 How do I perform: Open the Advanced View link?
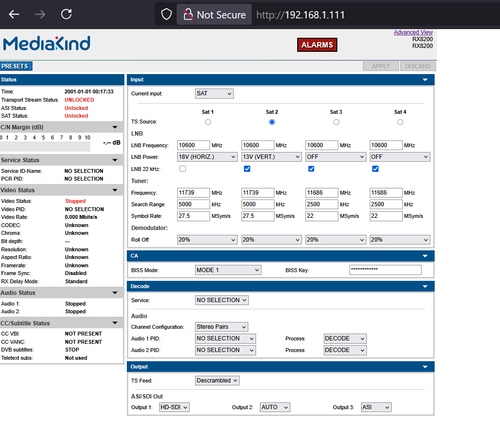(413, 32)
